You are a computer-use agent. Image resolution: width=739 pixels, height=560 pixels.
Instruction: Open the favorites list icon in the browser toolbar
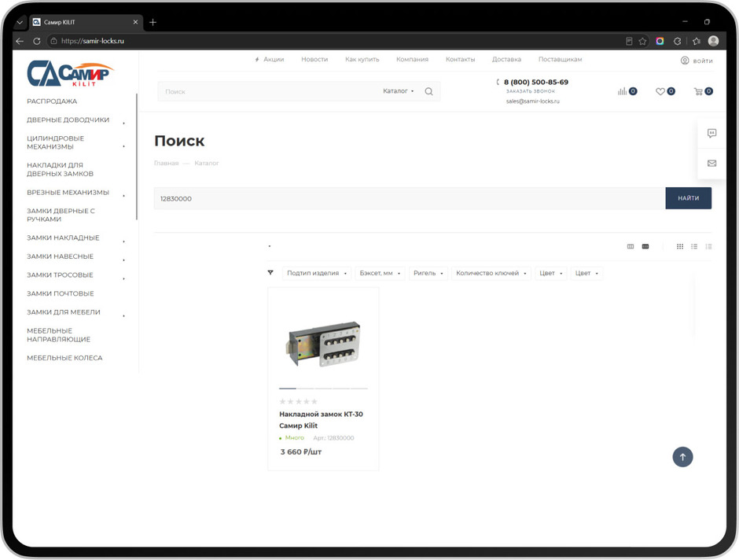(x=697, y=41)
